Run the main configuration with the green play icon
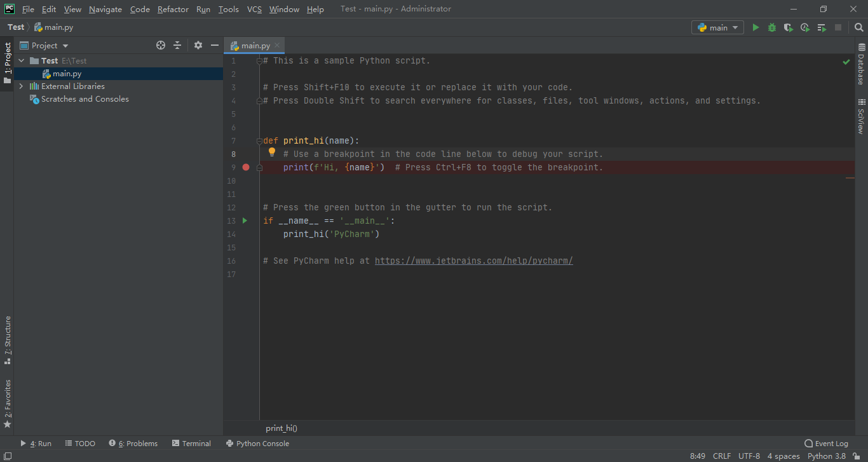Viewport: 868px width, 462px height. pyautogui.click(x=756, y=27)
